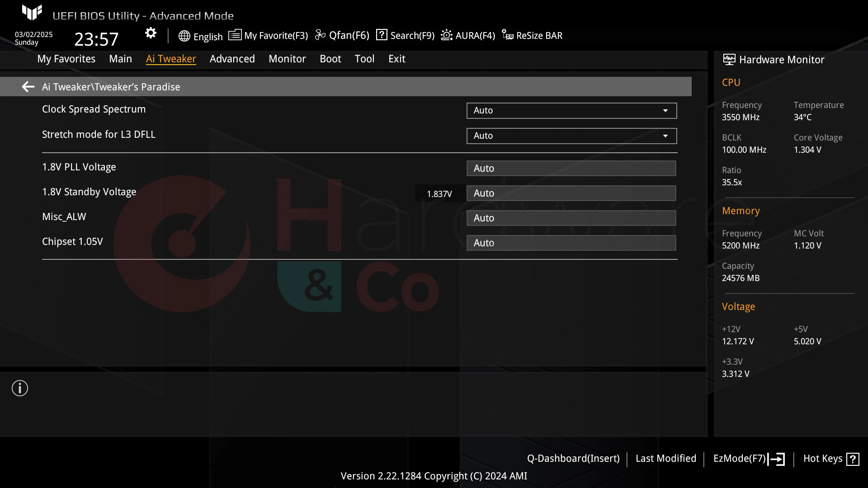Click the info icon in help area
This screenshot has height=488, width=868.
point(20,388)
